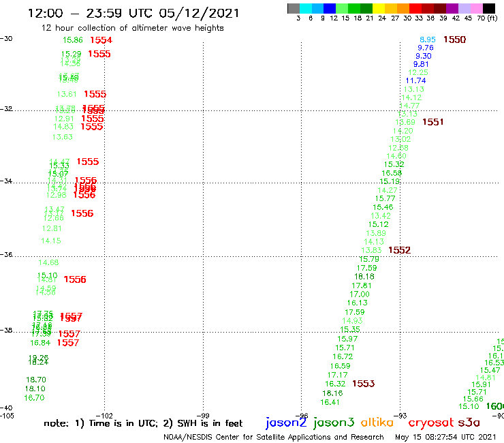Select the 14.12 wave height value

(411, 97)
